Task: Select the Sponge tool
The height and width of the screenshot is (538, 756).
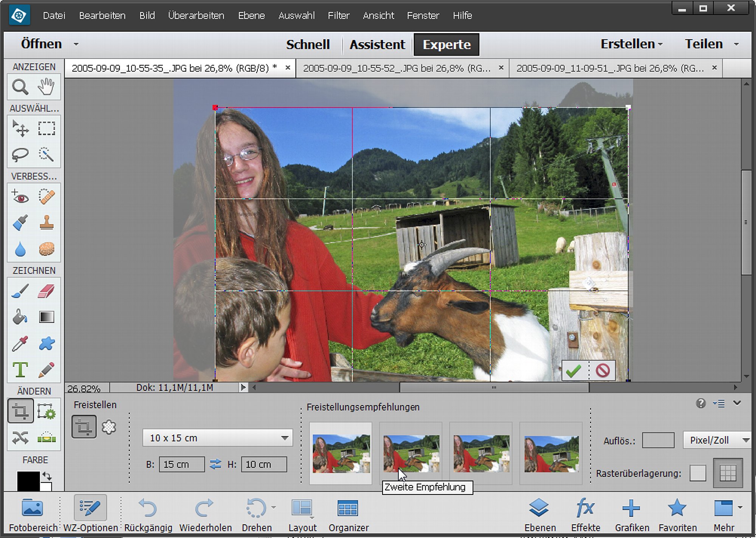Action: point(46,249)
